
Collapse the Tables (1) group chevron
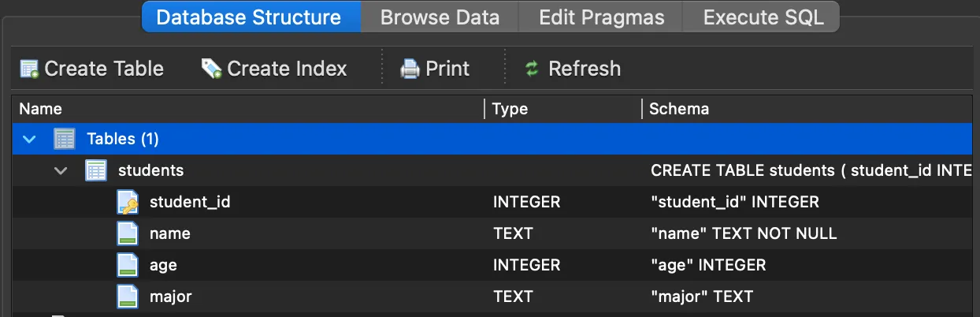tap(30, 140)
